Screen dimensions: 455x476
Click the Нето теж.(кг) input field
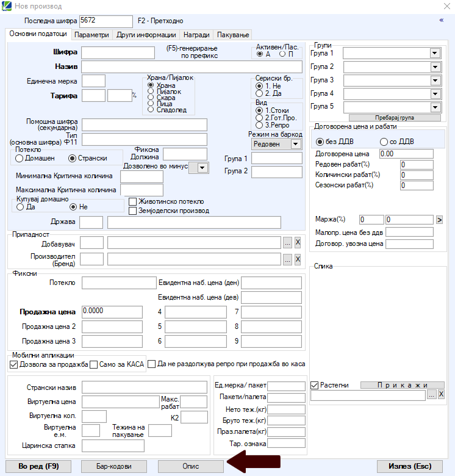tap(286, 409)
